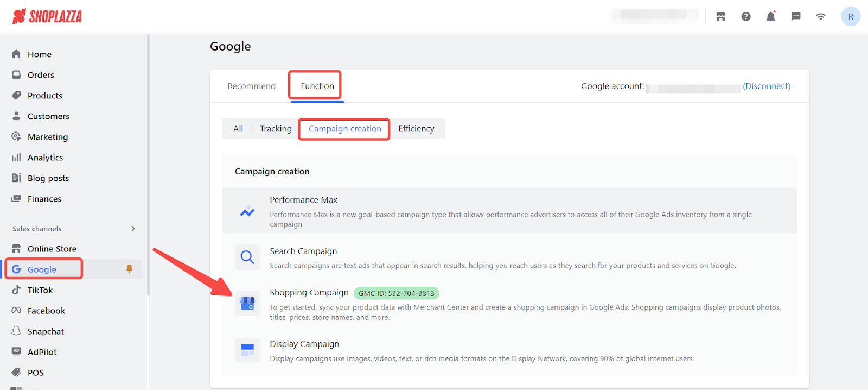Click the Search Campaign magnifier icon

[x=247, y=257]
